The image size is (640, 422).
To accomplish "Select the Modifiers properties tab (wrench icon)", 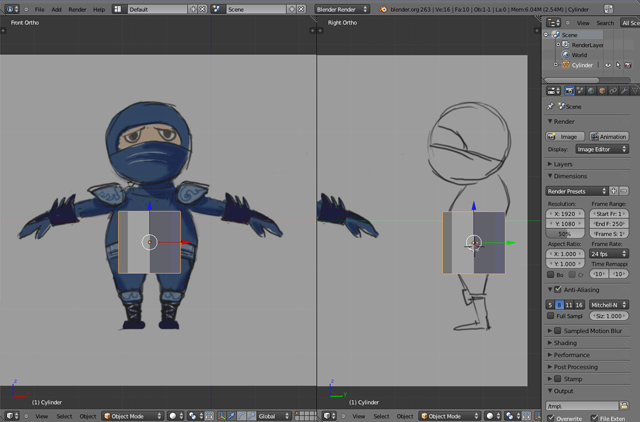I will coord(624,91).
